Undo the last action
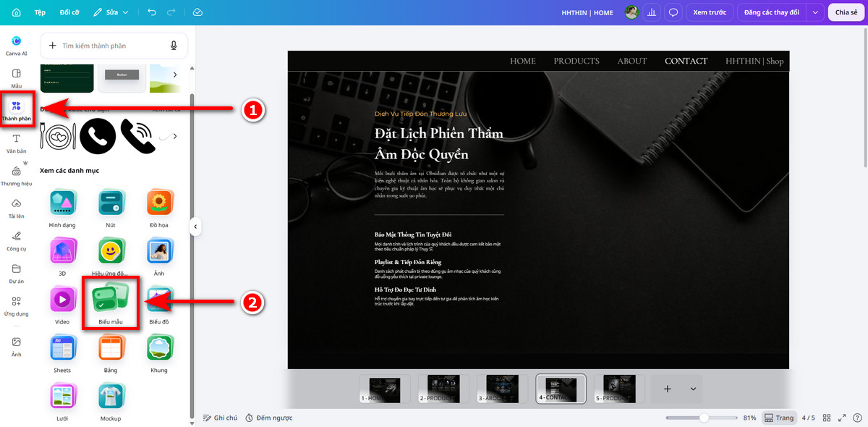868x427 pixels. (x=151, y=12)
